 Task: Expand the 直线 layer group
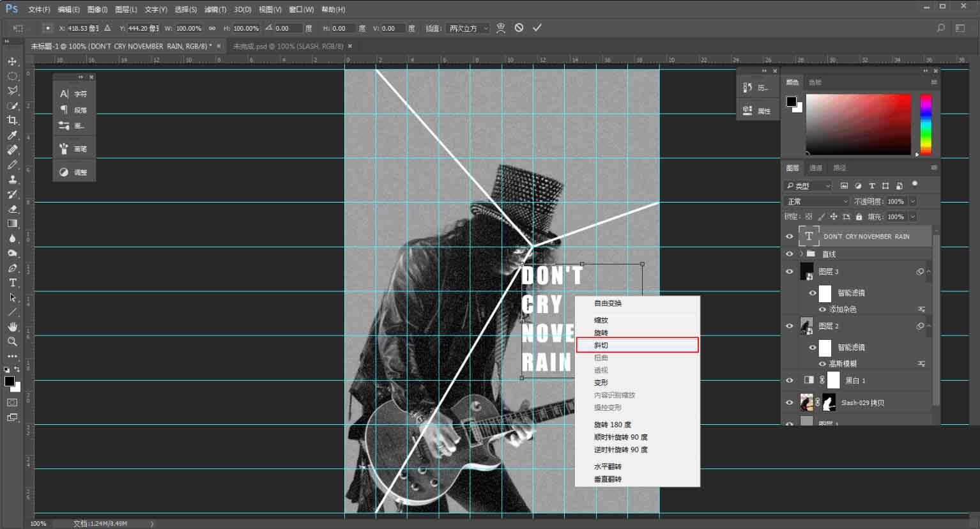801,254
